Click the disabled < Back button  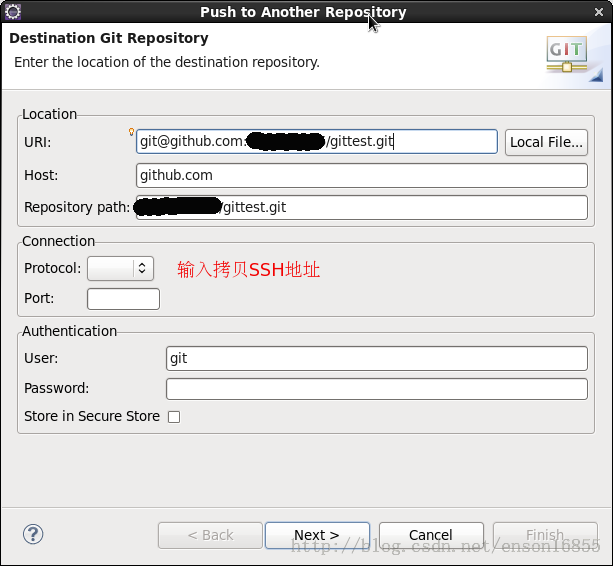(210, 535)
